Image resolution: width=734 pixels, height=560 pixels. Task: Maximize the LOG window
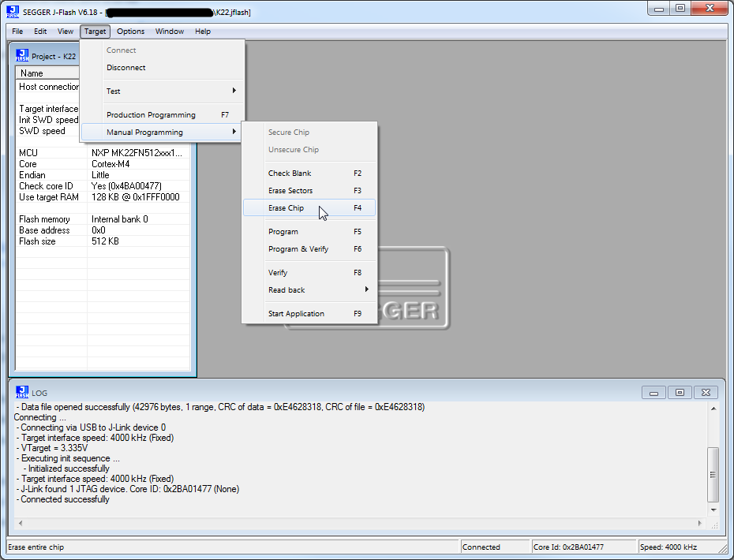680,393
